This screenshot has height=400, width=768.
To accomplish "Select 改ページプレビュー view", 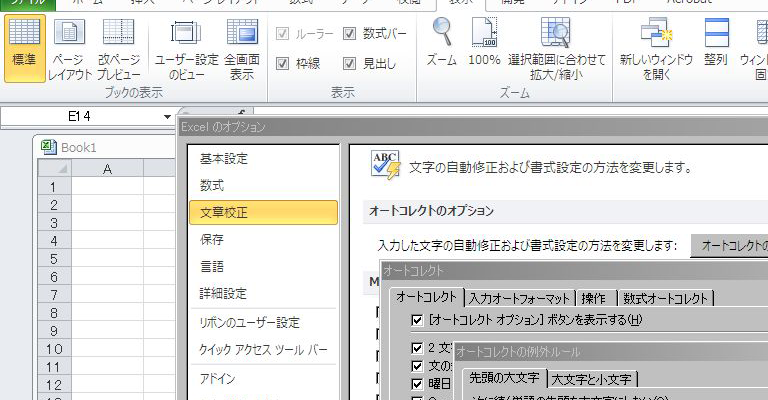I will coord(119,48).
